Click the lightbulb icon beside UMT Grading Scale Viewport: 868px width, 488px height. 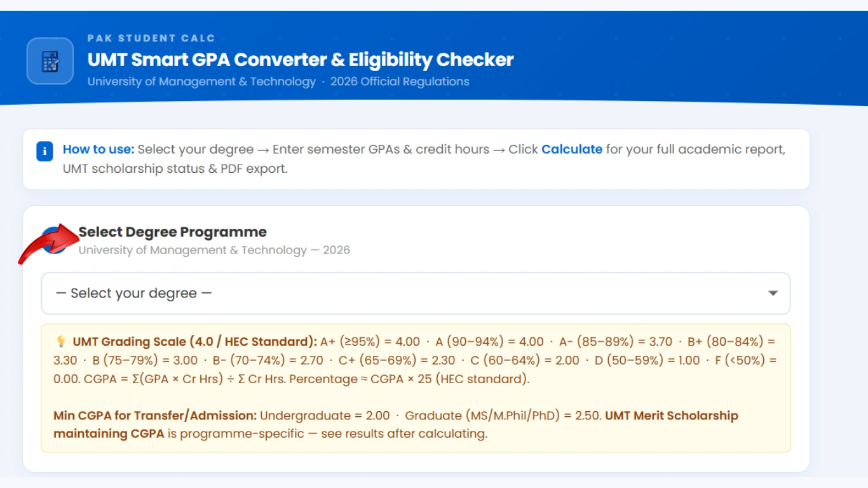(61, 342)
